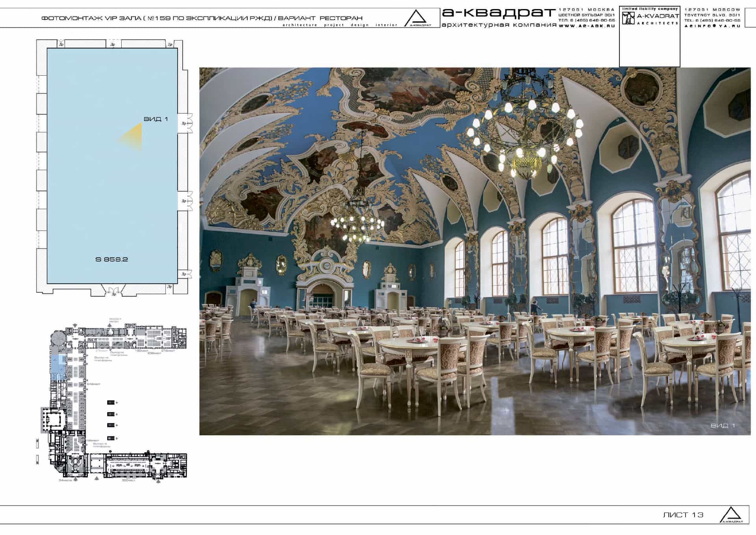
Task: Select the 'архитектурная компания' subtitle text
Action: pos(499,25)
